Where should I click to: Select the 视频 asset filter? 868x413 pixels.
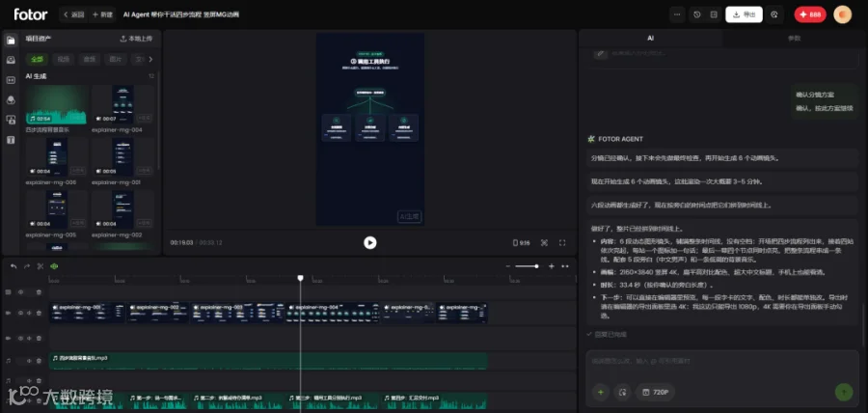(64, 59)
